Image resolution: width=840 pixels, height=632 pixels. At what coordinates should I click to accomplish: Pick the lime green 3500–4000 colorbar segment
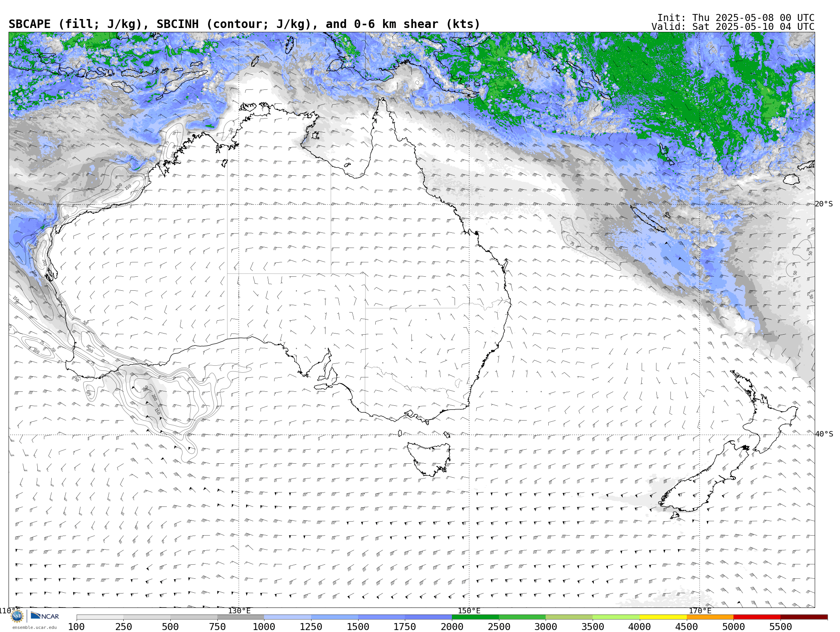(x=616, y=617)
